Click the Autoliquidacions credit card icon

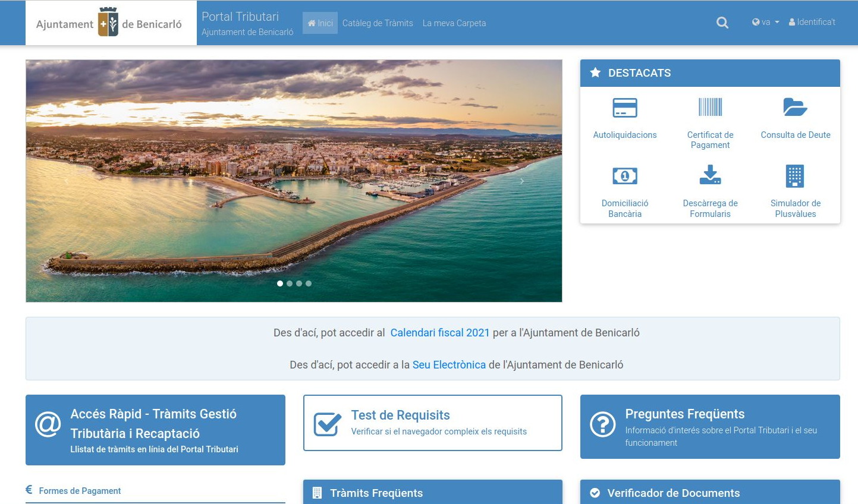click(624, 108)
